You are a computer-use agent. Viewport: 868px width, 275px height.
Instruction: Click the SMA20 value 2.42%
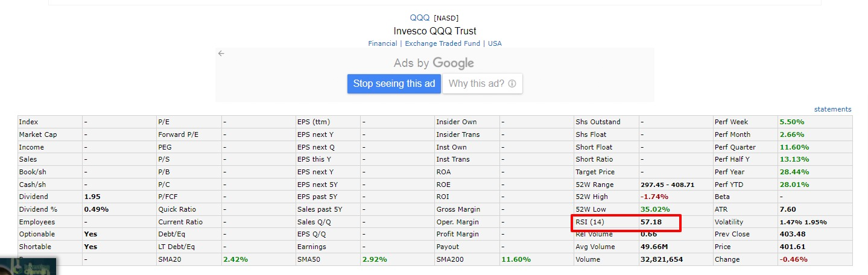coord(235,259)
